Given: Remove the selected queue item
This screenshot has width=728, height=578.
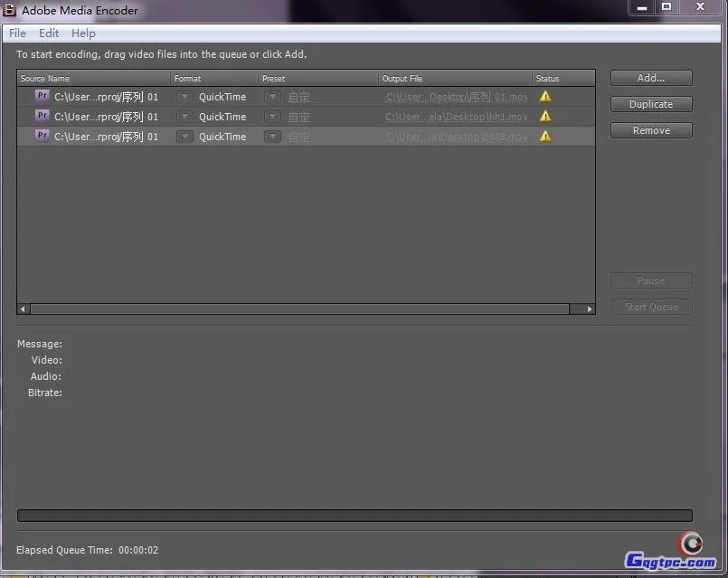Looking at the screenshot, I should click(x=650, y=130).
